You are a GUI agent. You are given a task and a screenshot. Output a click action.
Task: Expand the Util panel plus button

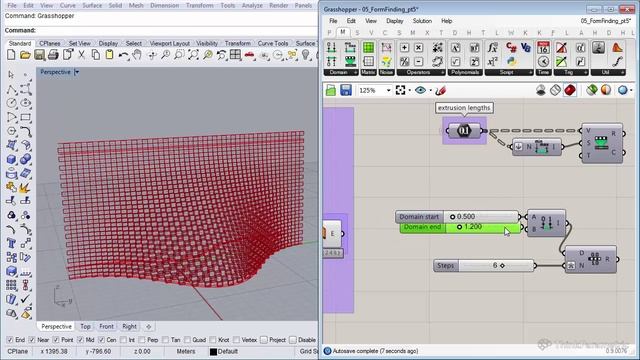tap(622, 72)
